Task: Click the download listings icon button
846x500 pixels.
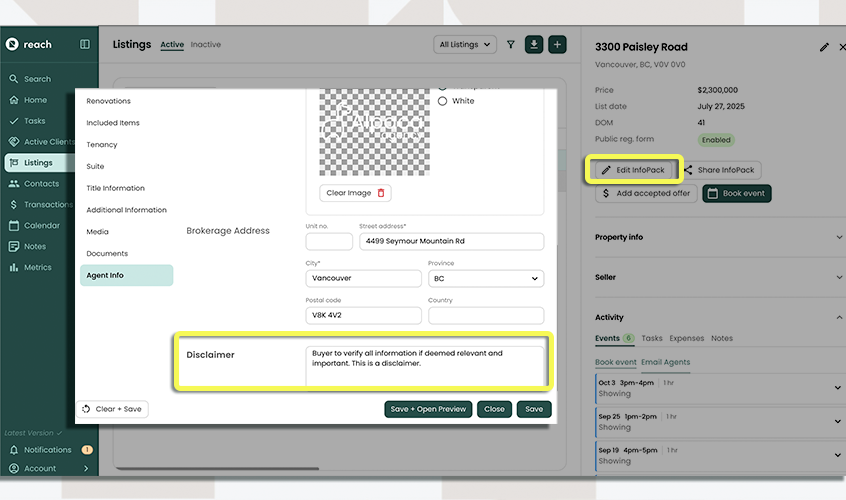Action: [535, 45]
